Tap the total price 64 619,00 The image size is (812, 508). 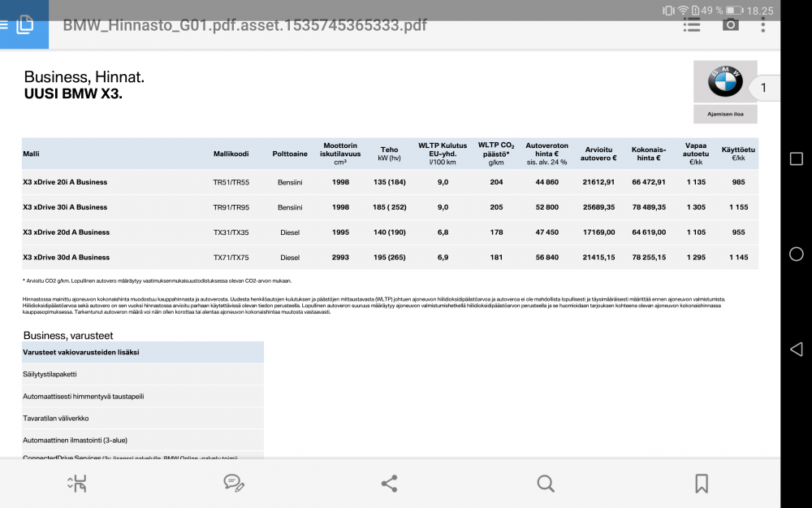pos(648,232)
